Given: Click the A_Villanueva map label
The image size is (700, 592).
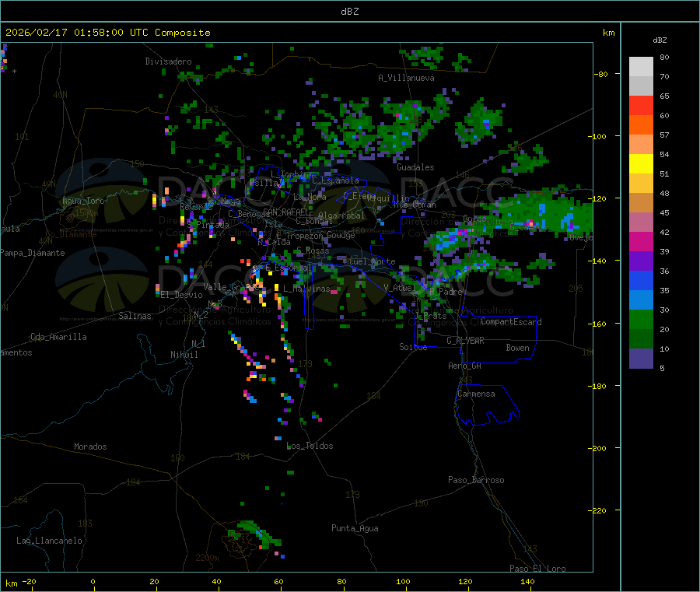Looking at the screenshot, I should [x=406, y=78].
